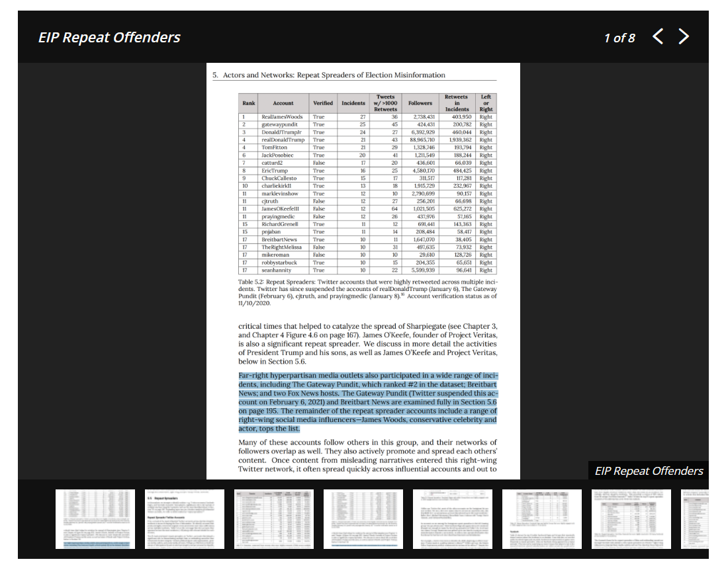Select the third thumbnail in filmstrip

pos(274,519)
